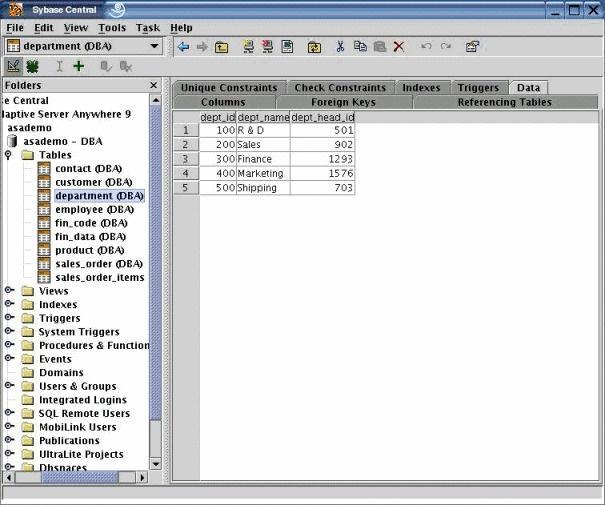This screenshot has height=505, width=605.
Task: Click the red X Delete icon
Action: [x=398, y=46]
